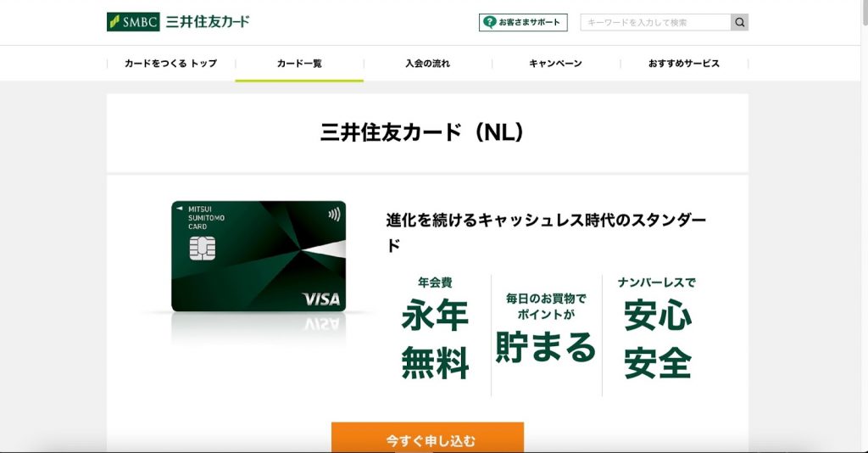Click the orange 今すぐ申し込む button
Image resolution: width=868 pixels, height=453 pixels.
427,438
